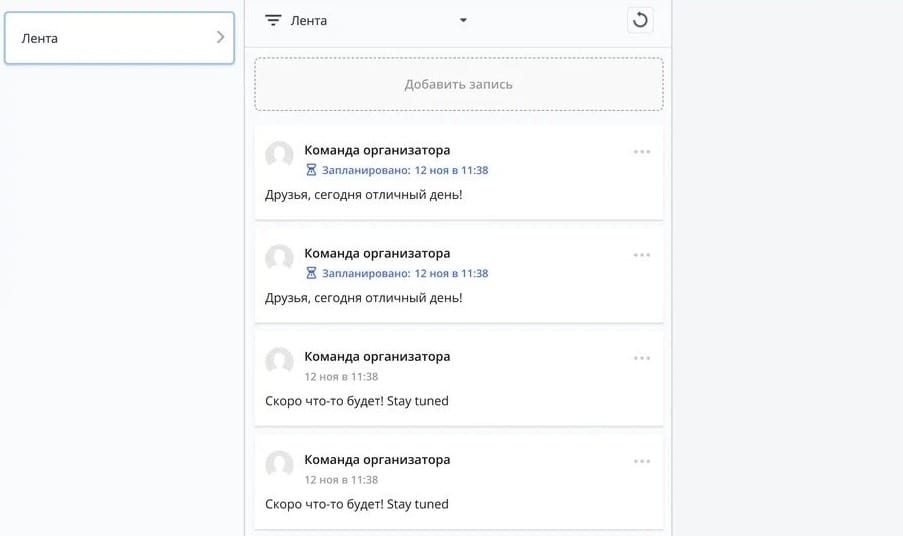Open the Лента dropdown label in header
This screenshot has height=536, width=903.
(309, 20)
